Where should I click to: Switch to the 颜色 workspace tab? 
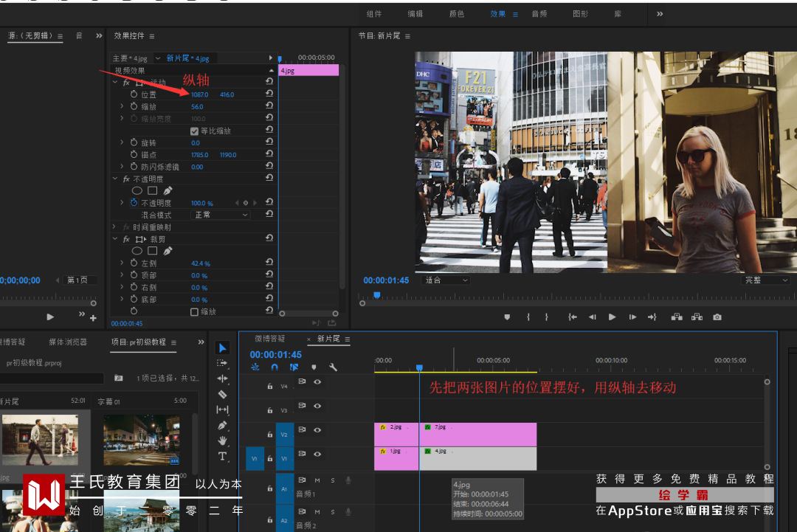457,14
